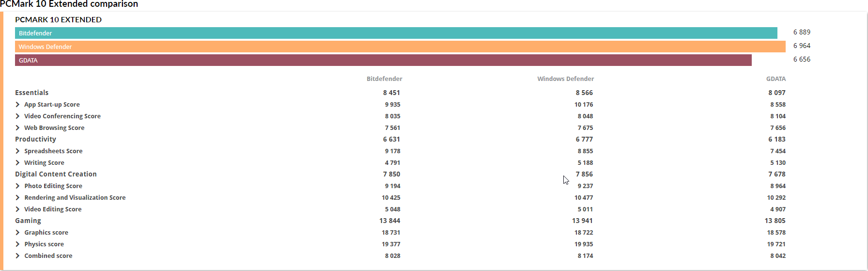Click Photo Editing value 8 964
Screen dimensions: 868x271
(x=778, y=186)
